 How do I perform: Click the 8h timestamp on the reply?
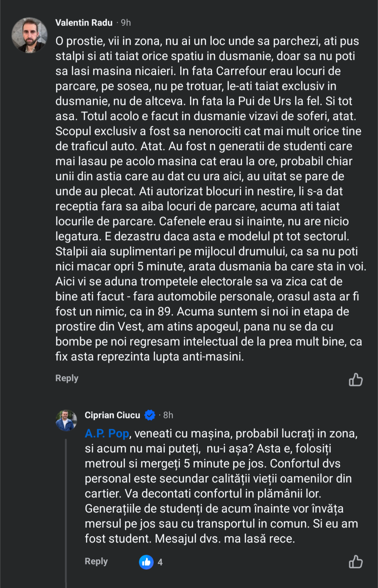[168, 415]
